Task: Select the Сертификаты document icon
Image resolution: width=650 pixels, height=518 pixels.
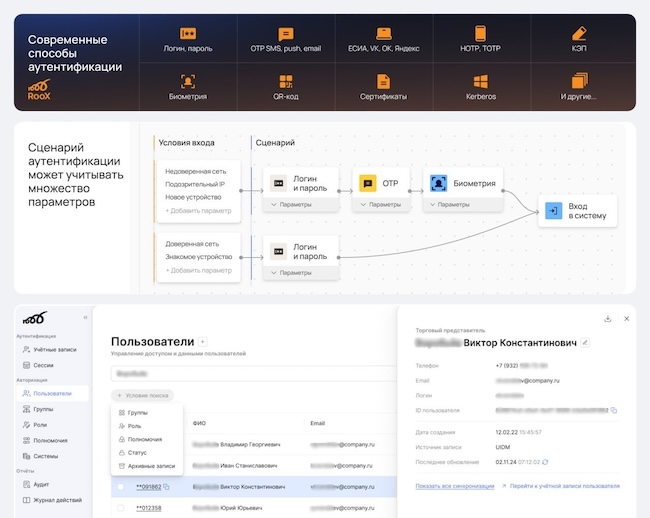Action: (x=383, y=81)
